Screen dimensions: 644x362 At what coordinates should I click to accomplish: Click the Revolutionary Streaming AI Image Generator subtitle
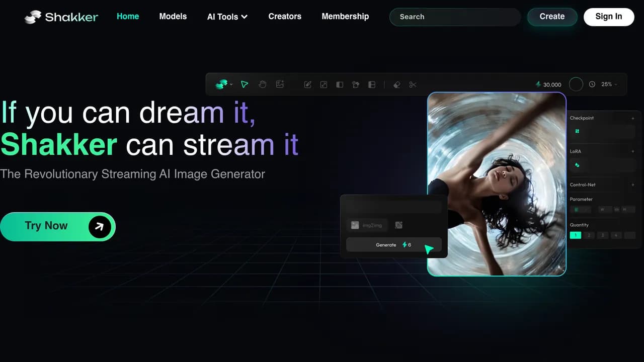tap(132, 174)
